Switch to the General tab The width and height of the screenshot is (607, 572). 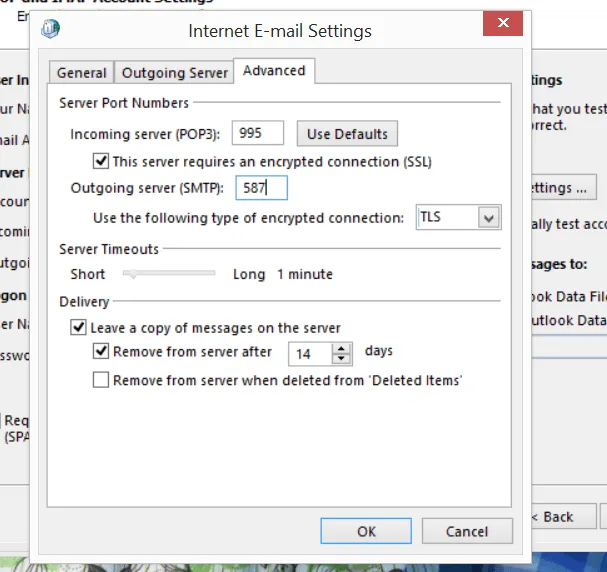(x=81, y=72)
